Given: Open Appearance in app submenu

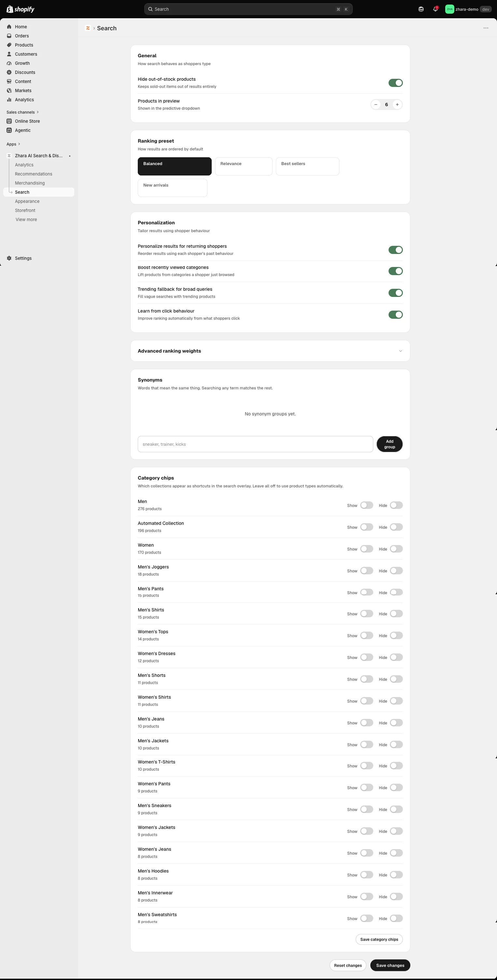Looking at the screenshot, I should pyautogui.click(x=27, y=201).
